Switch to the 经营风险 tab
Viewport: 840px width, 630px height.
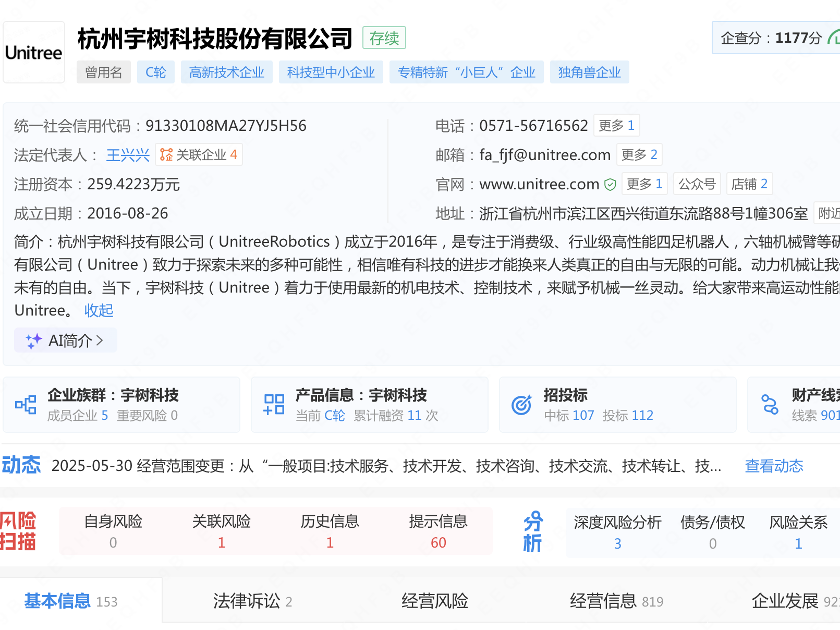point(435,601)
